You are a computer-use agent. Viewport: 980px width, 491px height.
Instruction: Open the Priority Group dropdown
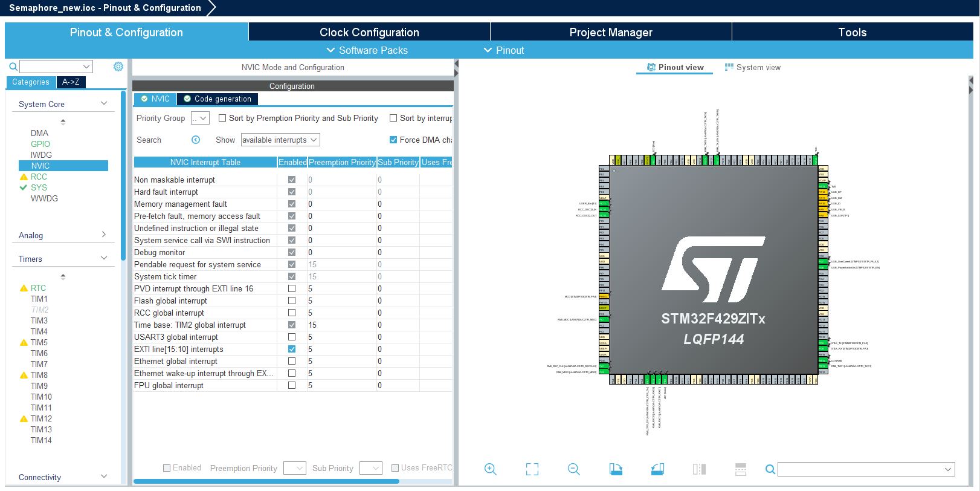pyautogui.click(x=200, y=118)
